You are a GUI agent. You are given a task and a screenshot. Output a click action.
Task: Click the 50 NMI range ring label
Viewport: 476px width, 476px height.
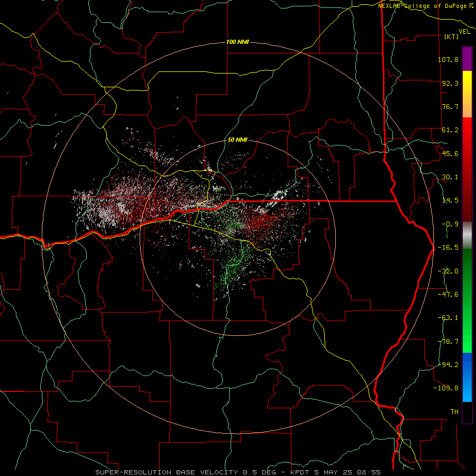coord(237,140)
